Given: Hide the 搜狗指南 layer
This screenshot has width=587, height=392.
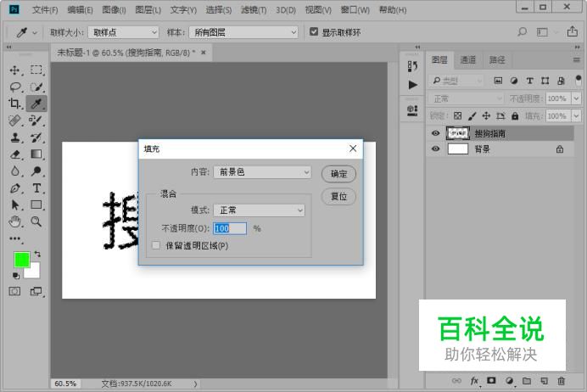Looking at the screenshot, I should pyautogui.click(x=435, y=133).
